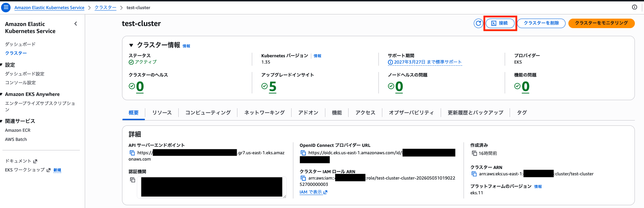
Task: Open ダッシュボード in sidebar
Action: [20, 44]
